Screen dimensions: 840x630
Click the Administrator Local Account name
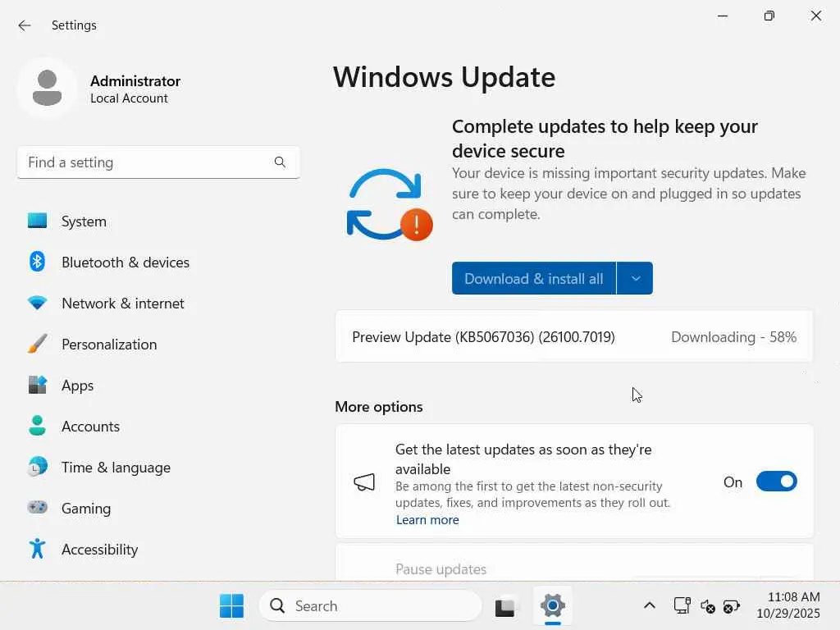point(135,89)
